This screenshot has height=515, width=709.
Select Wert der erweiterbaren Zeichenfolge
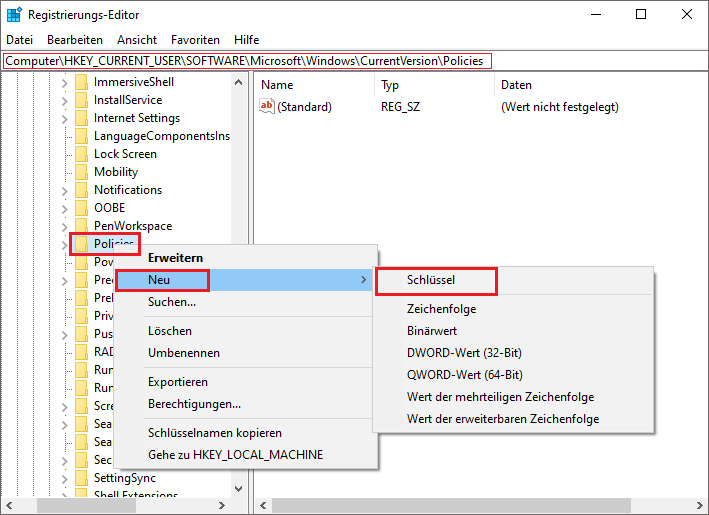pos(513,419)
